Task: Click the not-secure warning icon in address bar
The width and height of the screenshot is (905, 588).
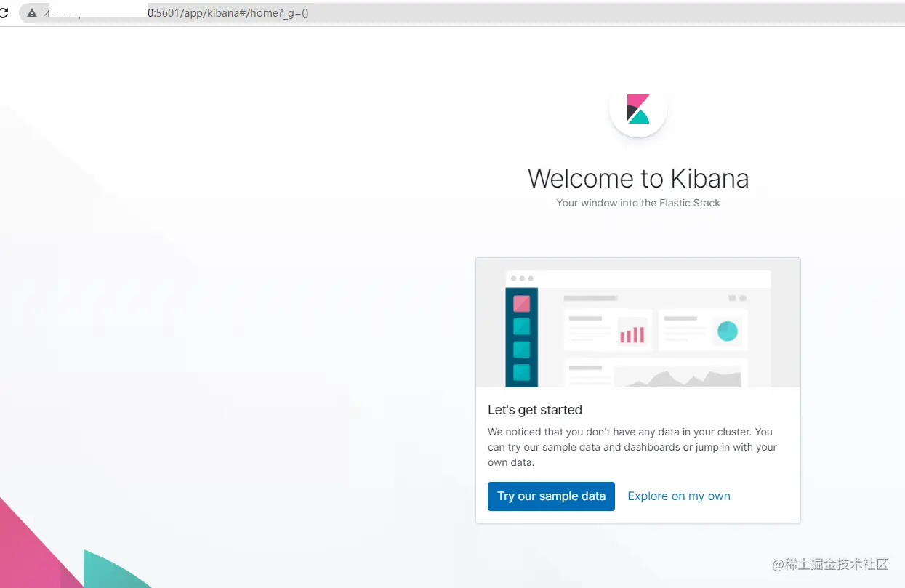Action: point(32,13)
